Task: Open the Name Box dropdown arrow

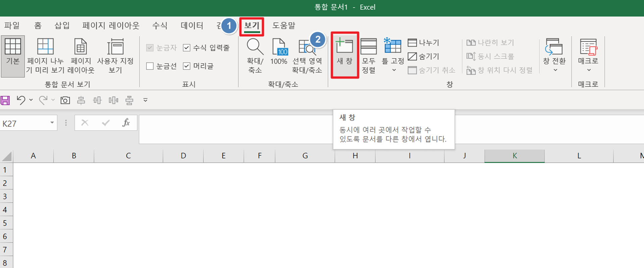Action: (x=52, y=123)
